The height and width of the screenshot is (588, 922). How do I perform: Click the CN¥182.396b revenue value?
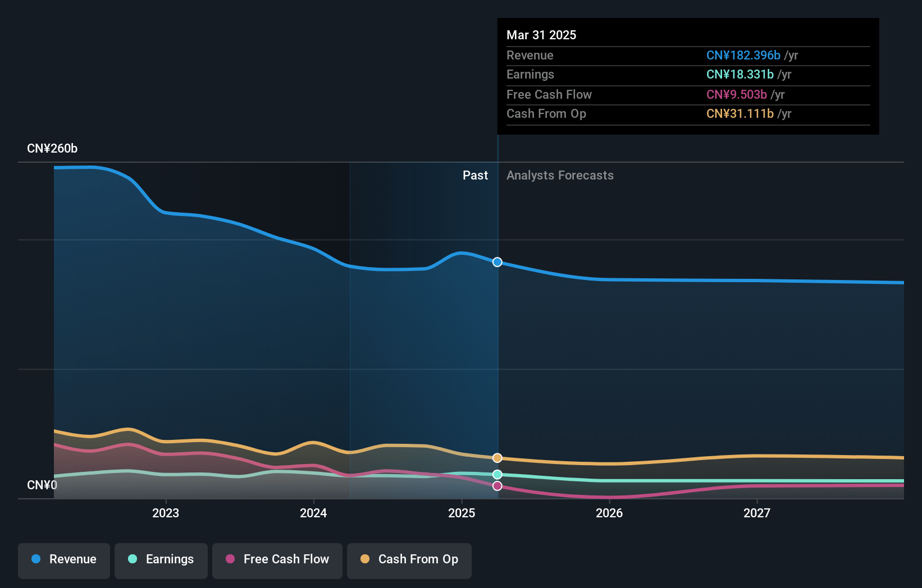[743, 55]
